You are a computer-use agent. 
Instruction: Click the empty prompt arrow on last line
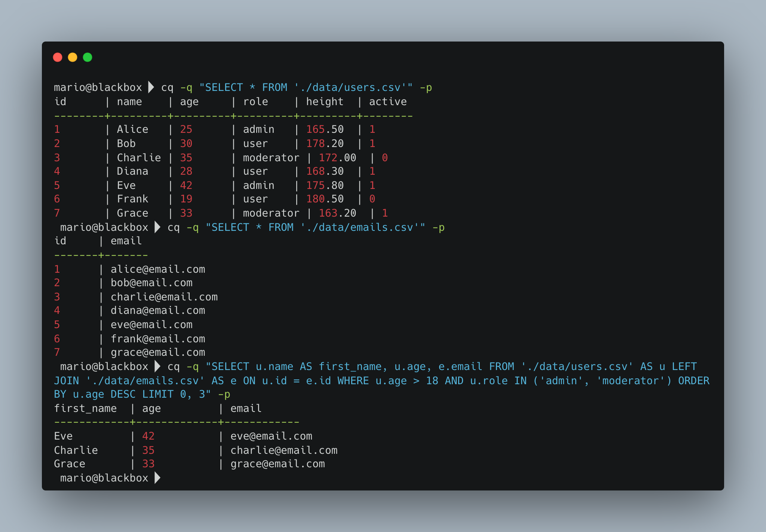157,478
